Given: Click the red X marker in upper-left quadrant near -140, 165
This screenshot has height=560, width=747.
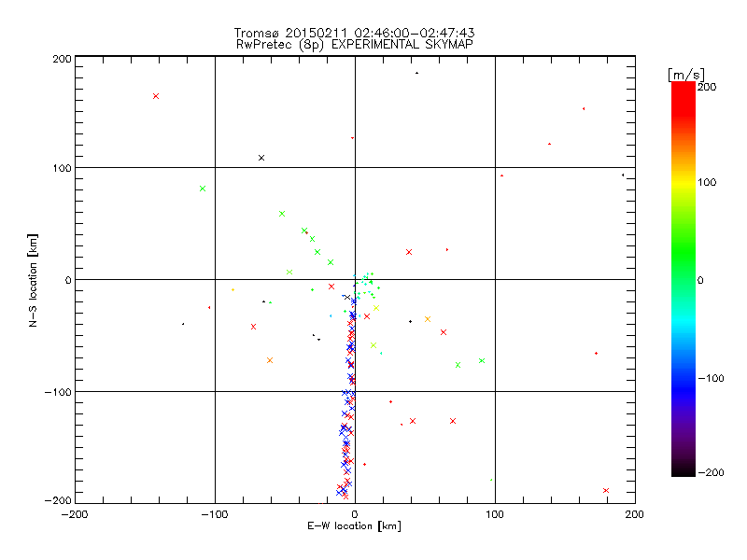Looking at the screenshot, I should pos(156,96).
